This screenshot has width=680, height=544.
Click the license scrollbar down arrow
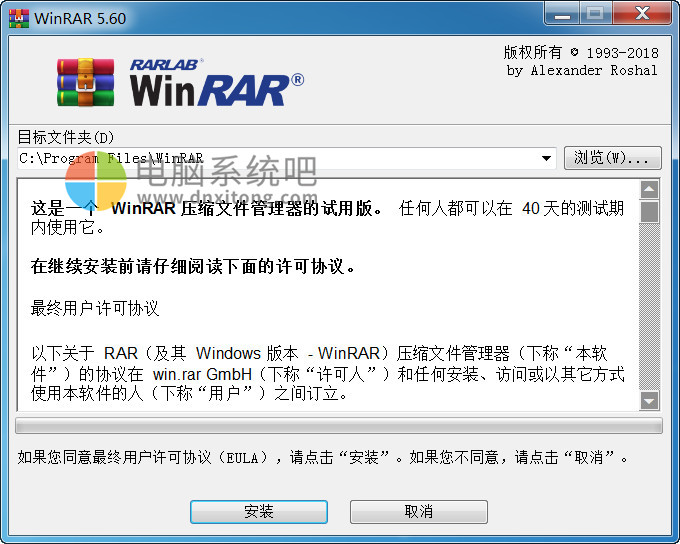[649, 401]
